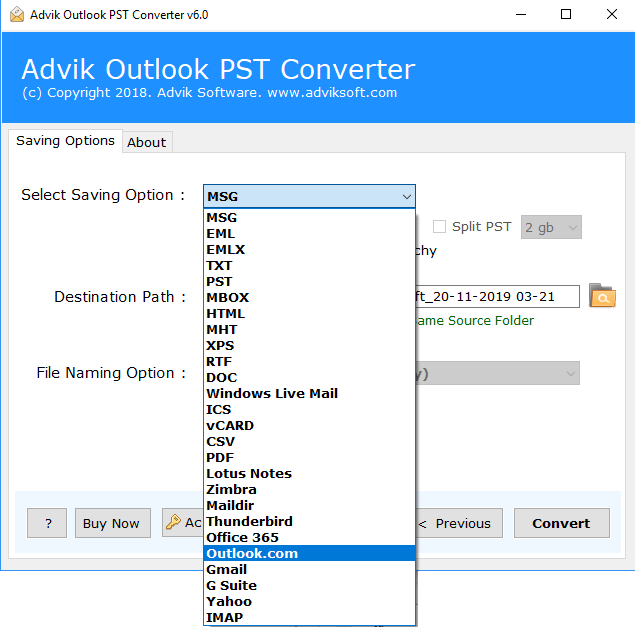This screenshot has height=627, width=635.
Task: Choose MBOX saving format
Action: [309, 298]
